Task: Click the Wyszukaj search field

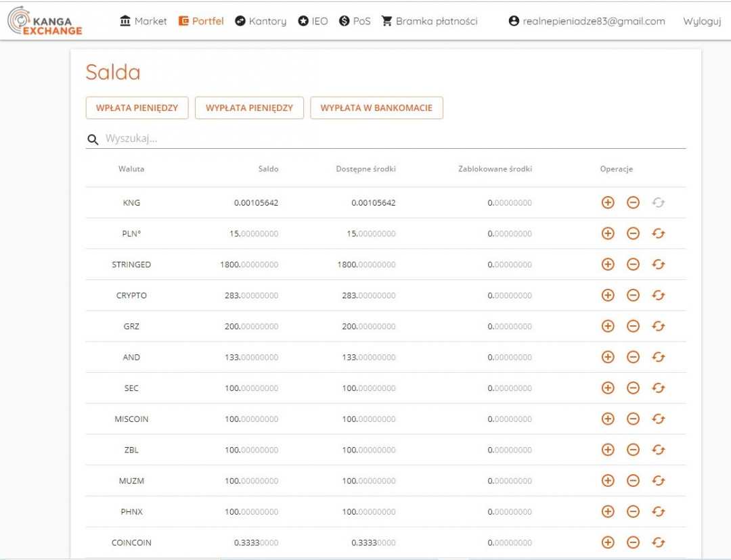Action: (393, 139)
